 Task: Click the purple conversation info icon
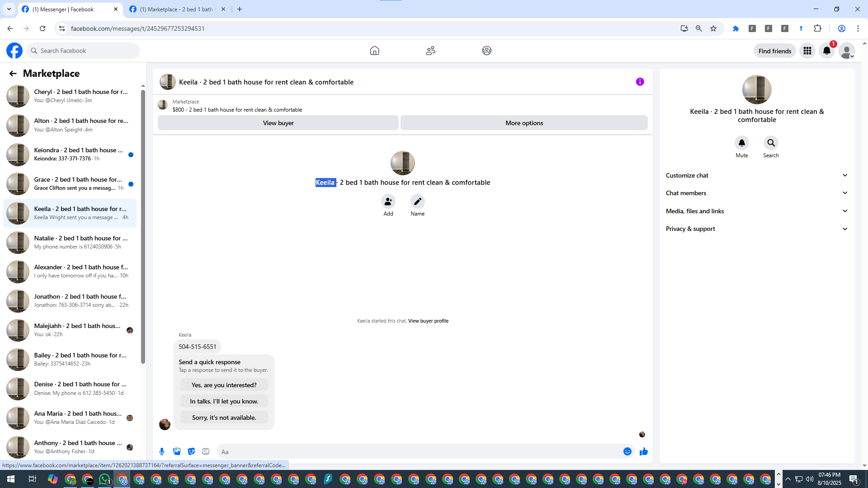pos(640,82)
